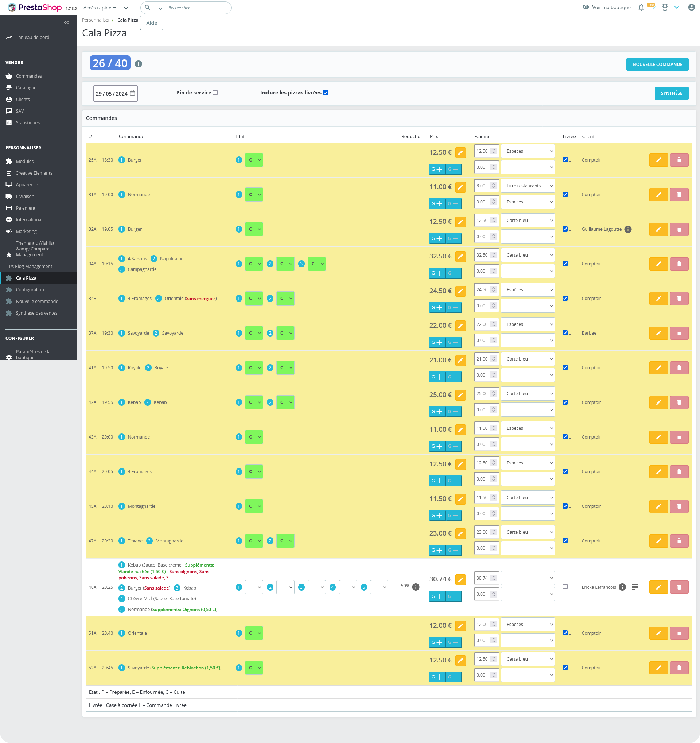This screenshot has width=700, height=743.
Task: Click the SYNTHÈSE button
Action: 671,93
